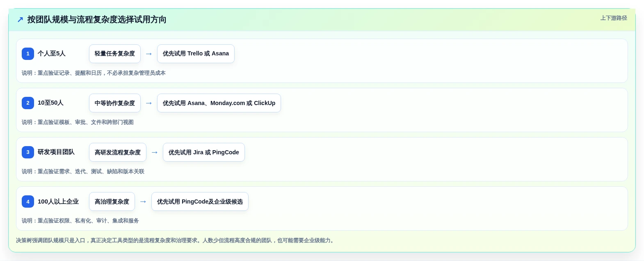Click the arrow after 轻量任务复杂度
This screenshot has width=644, height=261.
149,54
